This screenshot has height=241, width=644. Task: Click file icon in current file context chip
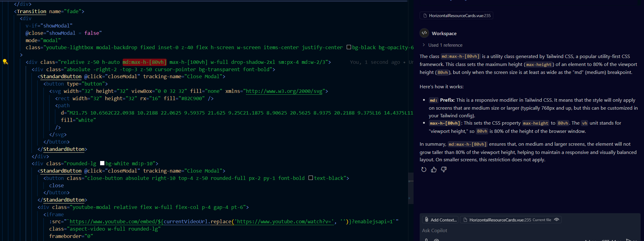(x=465, y=220)
